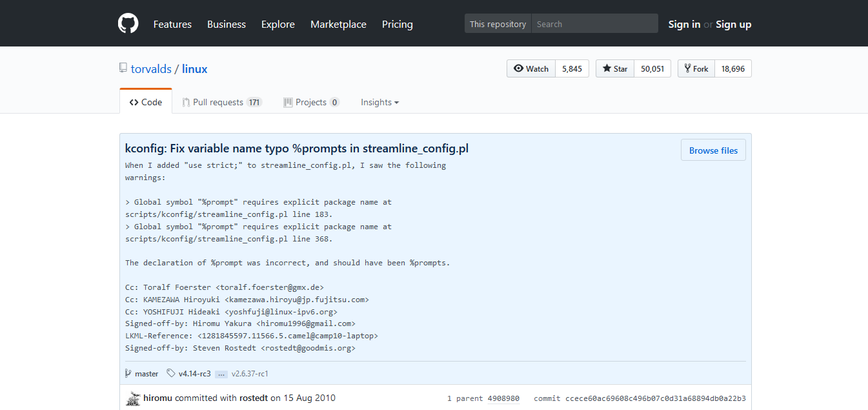Open the torvalds user profile link
The image size is (868, 410).
151,68
